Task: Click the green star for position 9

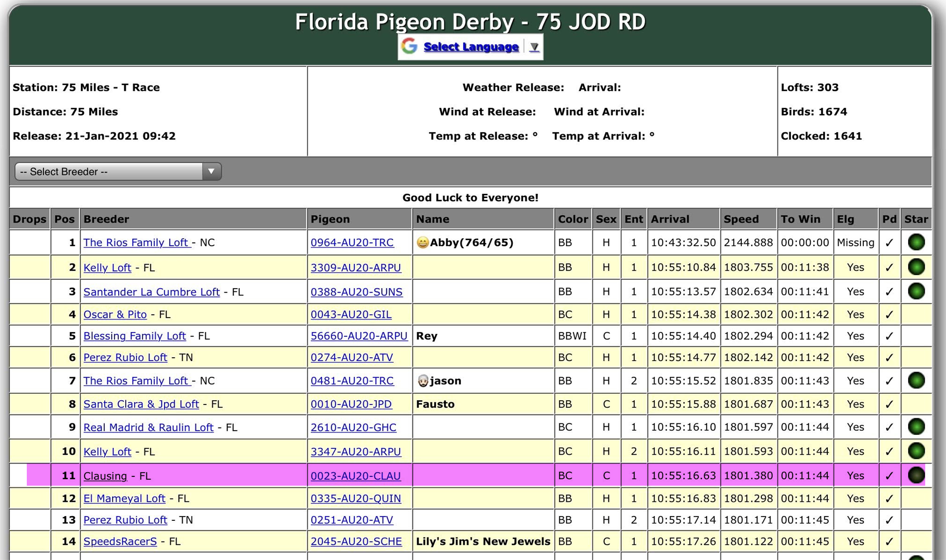Action: click(x=916, y=427)
